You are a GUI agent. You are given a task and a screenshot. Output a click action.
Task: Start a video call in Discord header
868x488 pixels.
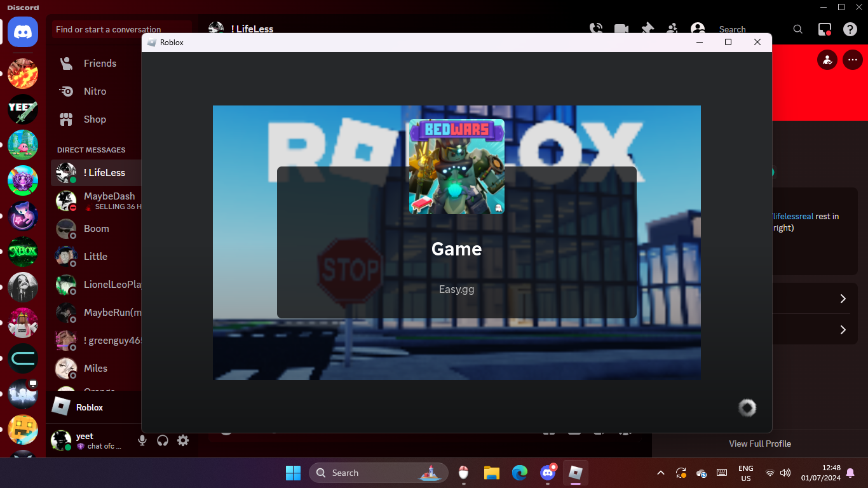click(x=621, y=29)
